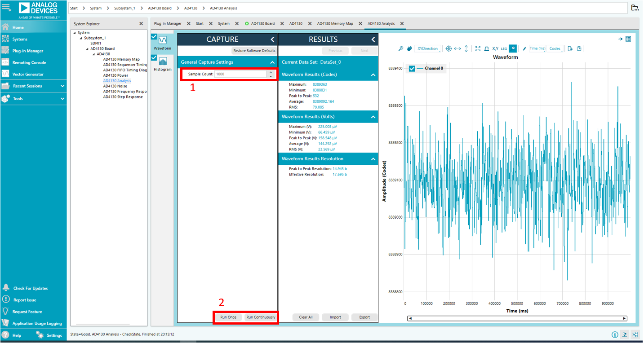644x343 pixels.
Task: Click the vertical arrows chart icon
Action: coord(466,48)
